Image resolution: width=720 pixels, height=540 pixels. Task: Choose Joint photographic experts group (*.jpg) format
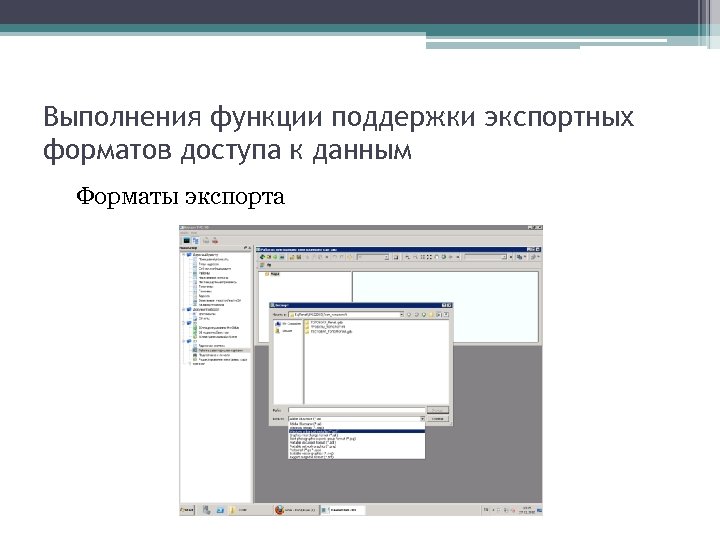pyautogui.click(x=357, y=439)
